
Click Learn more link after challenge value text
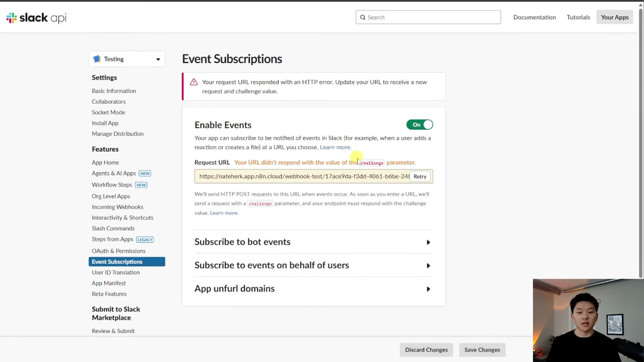pyautogui.click(x=223, y=213)
